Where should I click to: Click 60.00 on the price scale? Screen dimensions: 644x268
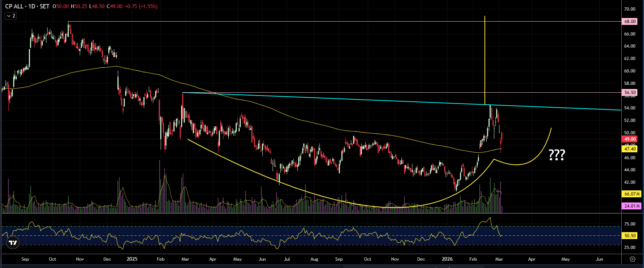(630, 71)
